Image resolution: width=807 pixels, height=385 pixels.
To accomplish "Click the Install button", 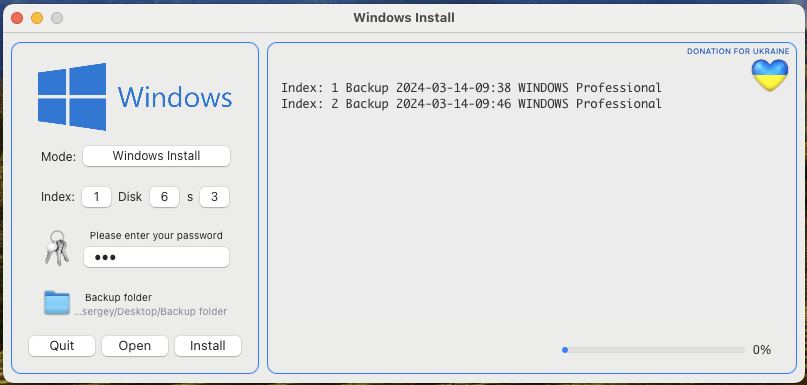I will tap(208, 345).
